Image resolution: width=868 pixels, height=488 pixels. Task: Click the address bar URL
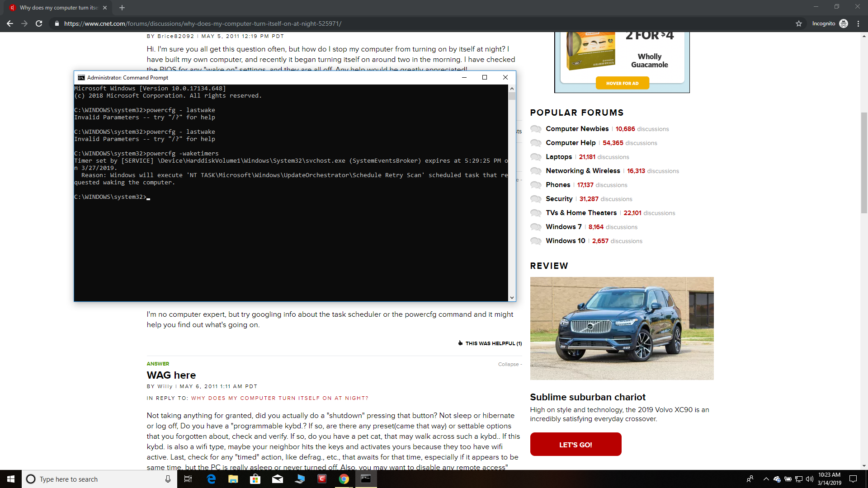[x=203, y=23]
